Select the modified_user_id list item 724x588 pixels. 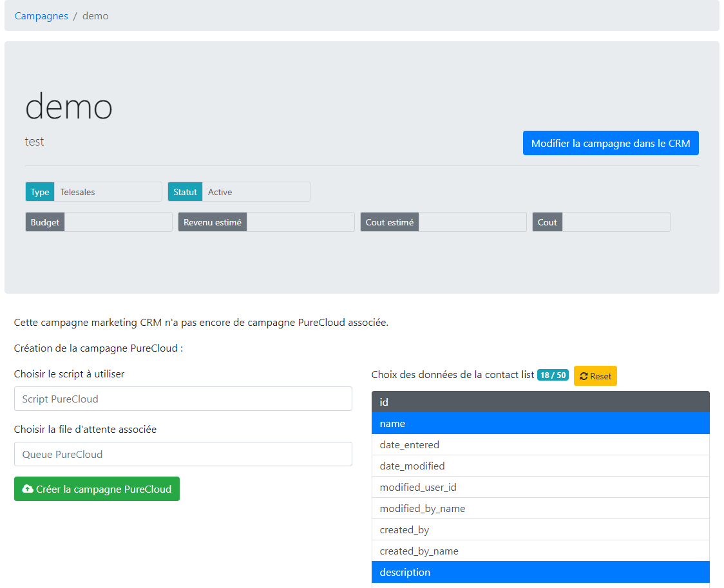pyautogui.click(x=540, y=488)
